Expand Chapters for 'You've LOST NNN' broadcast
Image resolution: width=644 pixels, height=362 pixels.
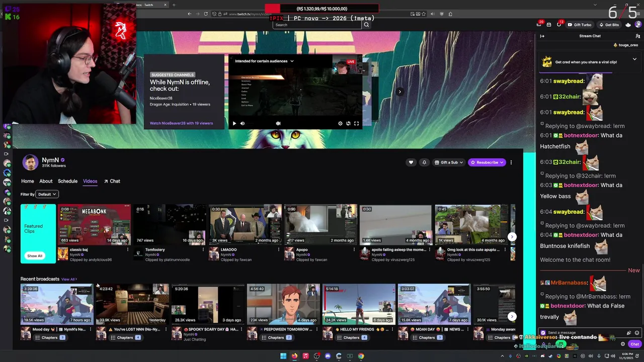[125, 337]
